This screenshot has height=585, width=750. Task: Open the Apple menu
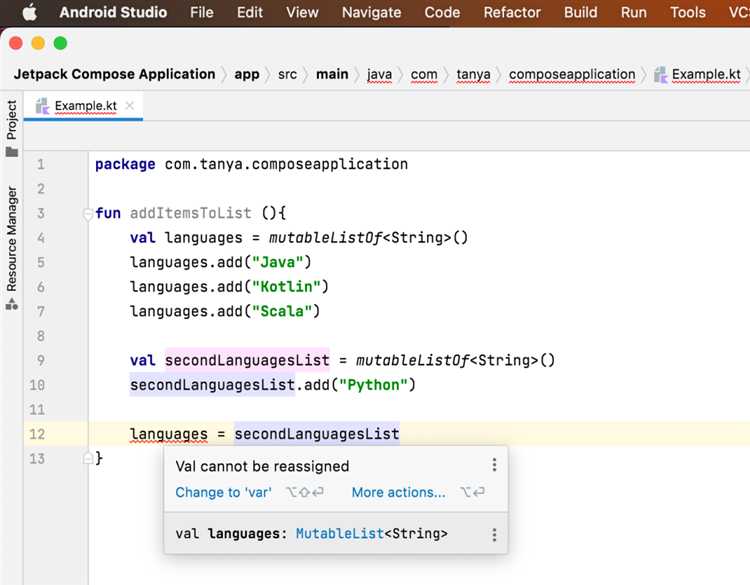click(x=30, y=12)
